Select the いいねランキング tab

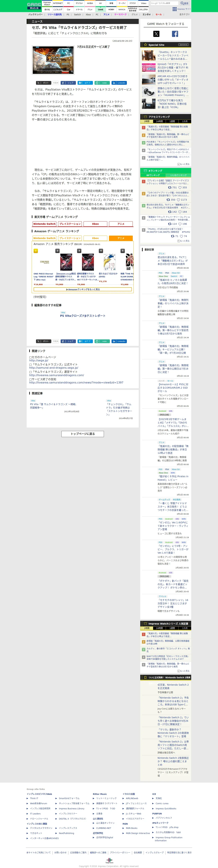click(x=178, y=175)
